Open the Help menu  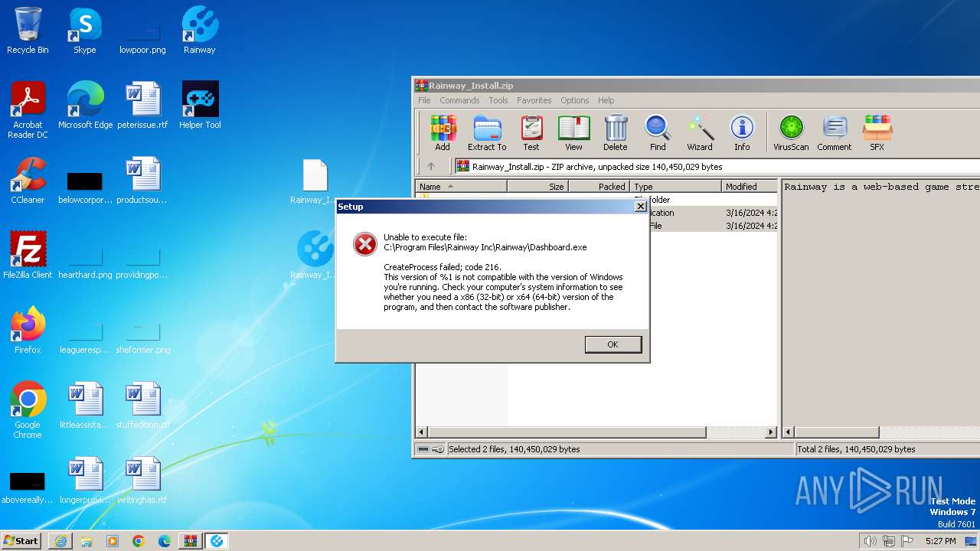[x=606, y=100]
